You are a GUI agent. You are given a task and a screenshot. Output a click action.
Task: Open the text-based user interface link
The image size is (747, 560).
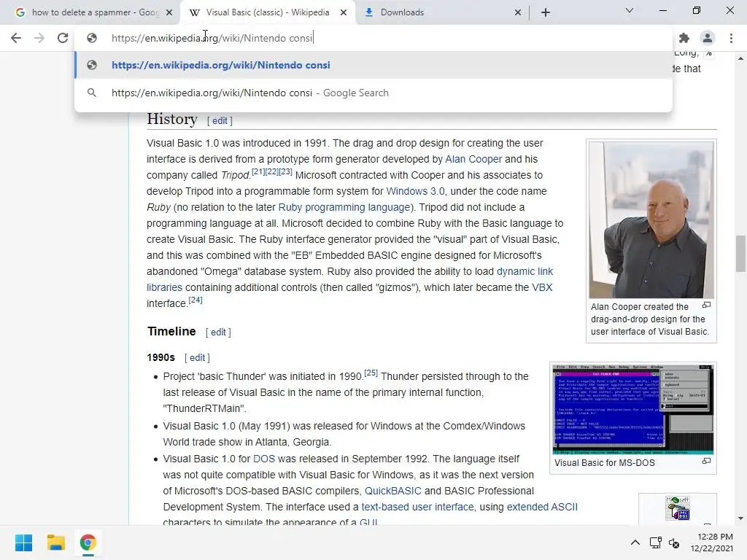(417, 507)
